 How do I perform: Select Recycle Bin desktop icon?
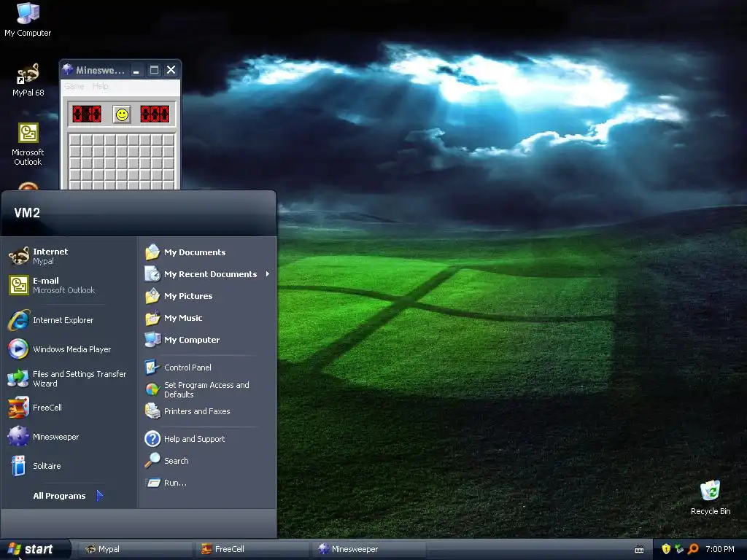coord(711,497)
